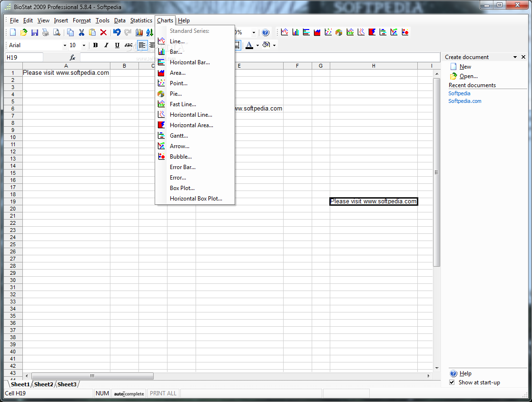This screenshot has height=402, width=532.
Task: Click the Bar chart icon in the toolbar
Action: click(296, 32)
